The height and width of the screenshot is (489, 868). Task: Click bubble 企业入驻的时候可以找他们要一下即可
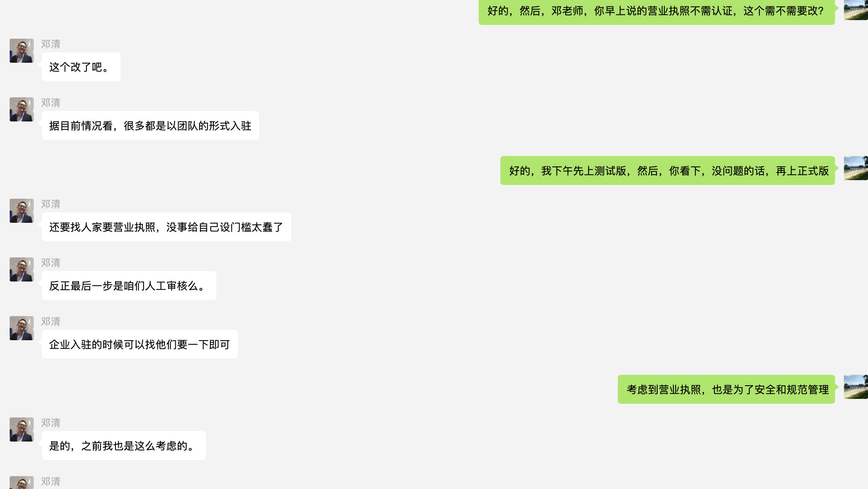tap(140, 344)
